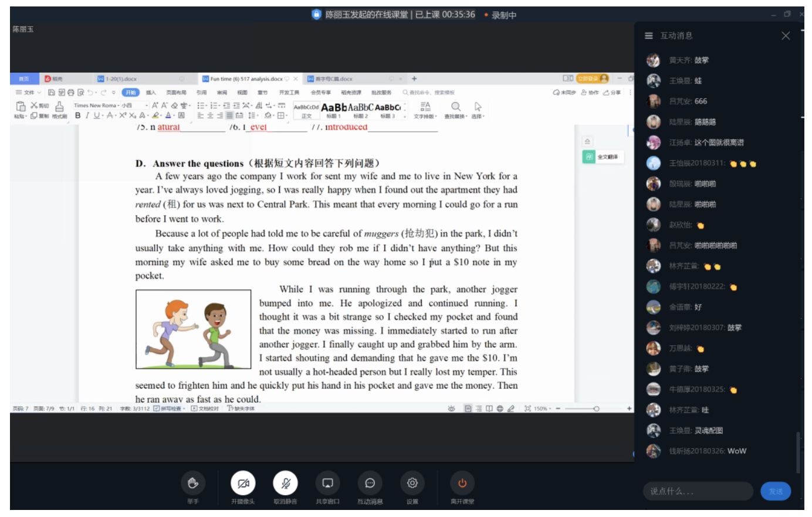Viewport: 812px width, 517px height.
Task: Click the raise hand (举手) icon
Action: (193, 483)
